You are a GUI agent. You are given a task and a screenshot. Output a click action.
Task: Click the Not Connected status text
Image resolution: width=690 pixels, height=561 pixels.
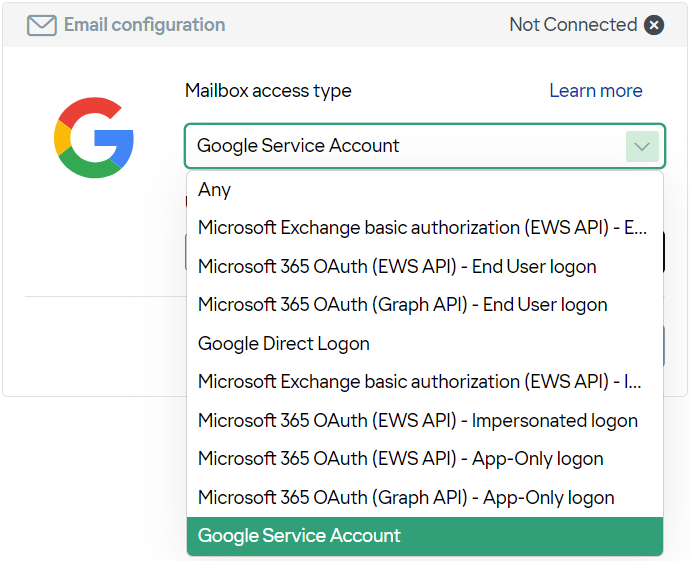pyautogui.click(x=573, y=25)
